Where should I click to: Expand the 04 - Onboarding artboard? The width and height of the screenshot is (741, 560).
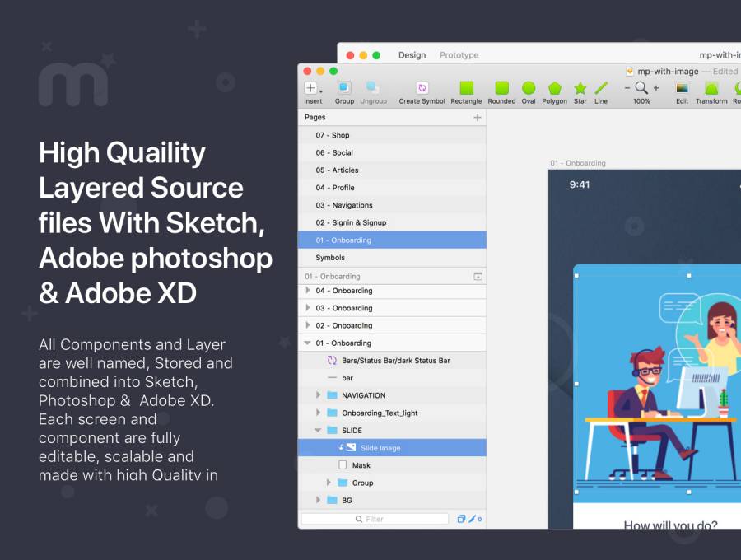tap(308, 291)
